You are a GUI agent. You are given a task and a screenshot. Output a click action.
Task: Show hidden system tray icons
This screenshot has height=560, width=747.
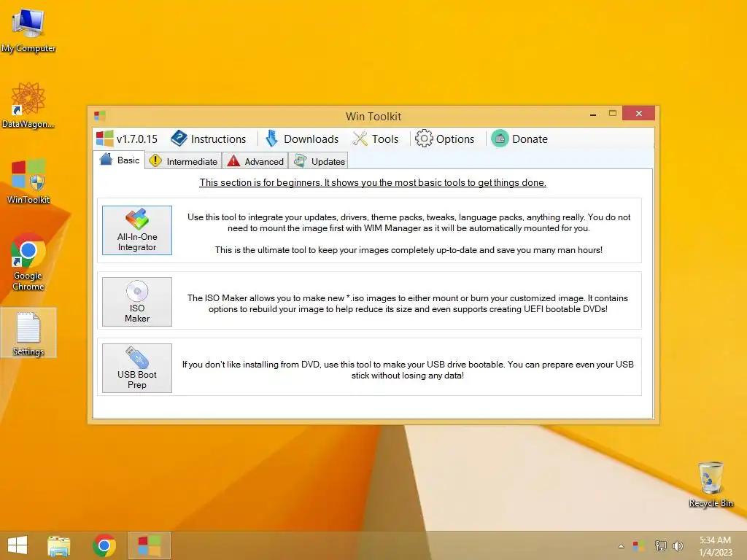coord(622,546)
